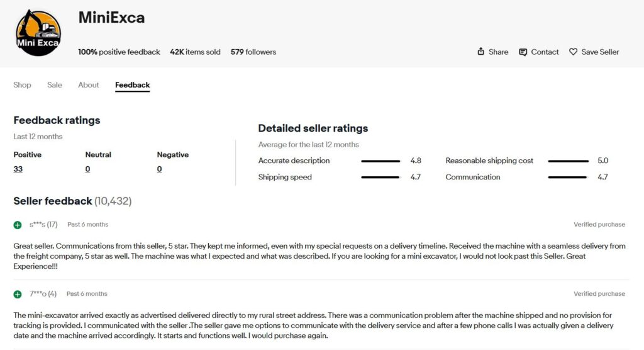This screenshot has width=644, height=350.
Task: Click the Share icon
Action: point(481,52)
